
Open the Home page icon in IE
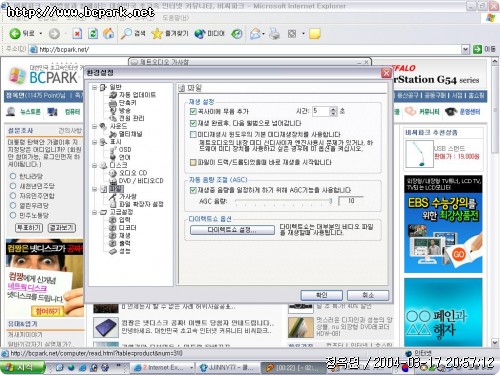108,33
